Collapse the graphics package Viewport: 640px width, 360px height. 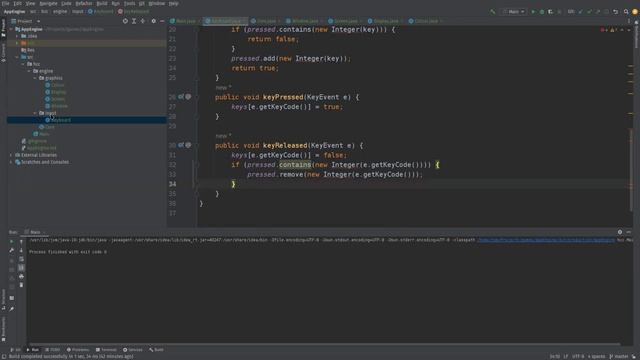(x=36, y=78)
